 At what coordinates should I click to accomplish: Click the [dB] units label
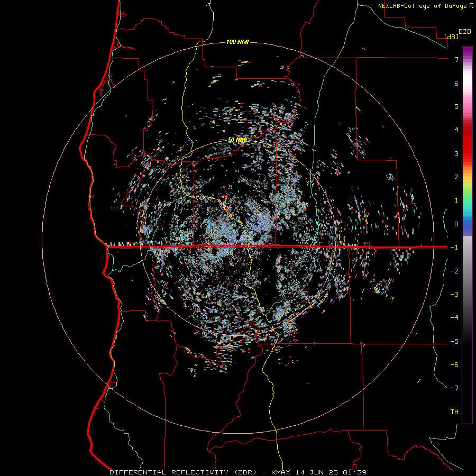click(452, 36)
